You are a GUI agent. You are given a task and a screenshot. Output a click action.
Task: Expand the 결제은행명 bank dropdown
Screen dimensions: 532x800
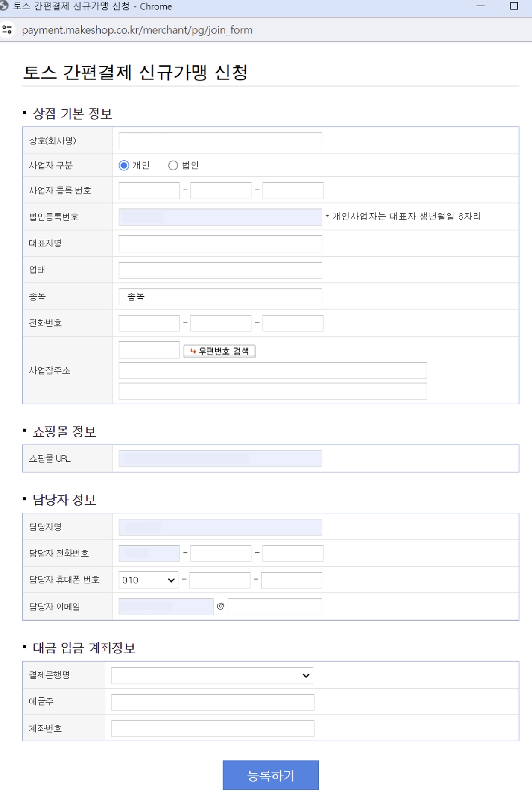[x=212, y=675]
